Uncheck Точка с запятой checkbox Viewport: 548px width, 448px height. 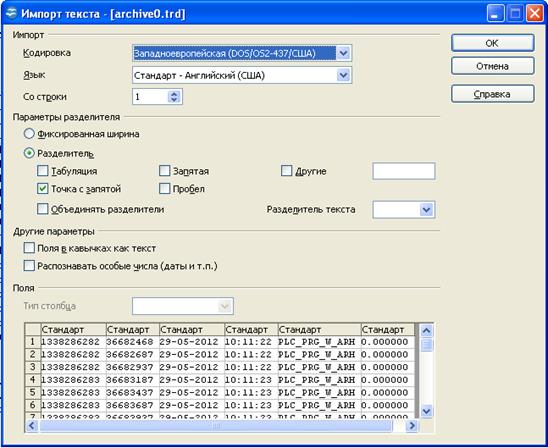click(x=43, y=189)
